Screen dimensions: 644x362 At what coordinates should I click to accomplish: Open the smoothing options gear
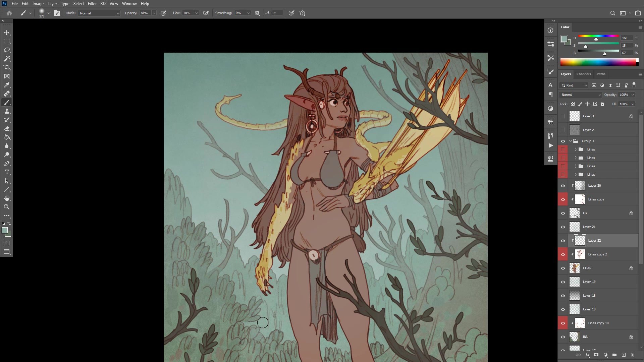pyautogui.click(x=257, y=13)
